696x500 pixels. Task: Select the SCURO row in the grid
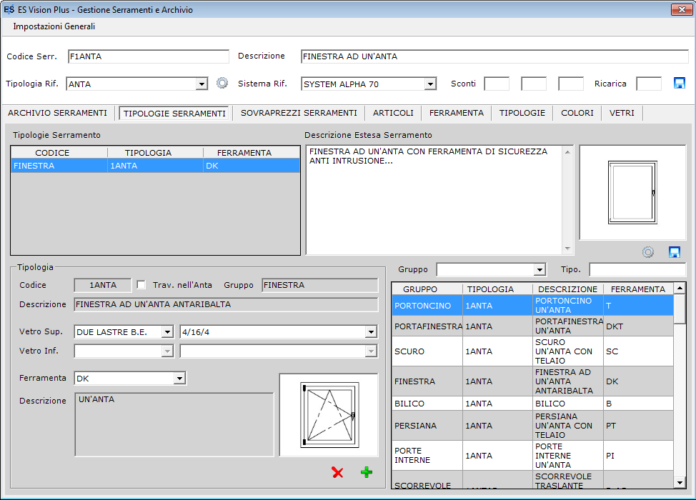(x=533, y=351)
